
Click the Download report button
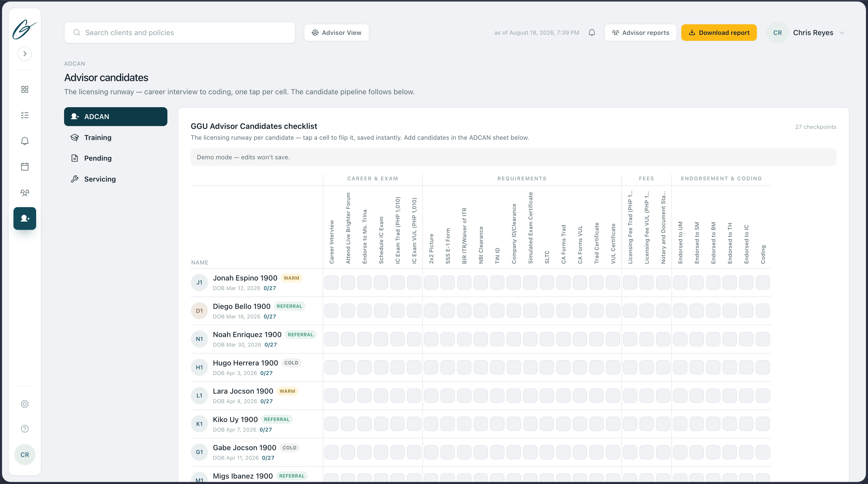tap(719, 32)
